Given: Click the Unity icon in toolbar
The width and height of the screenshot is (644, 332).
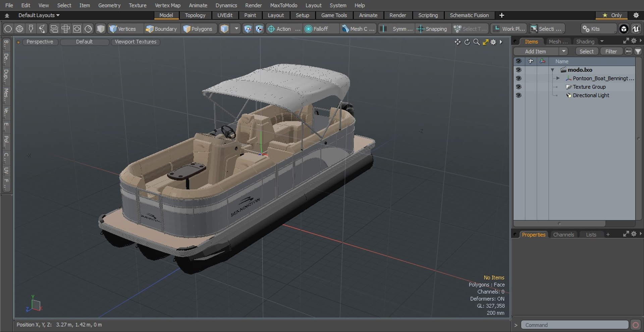Looking at the screenshot, I should tap(624, 29).
